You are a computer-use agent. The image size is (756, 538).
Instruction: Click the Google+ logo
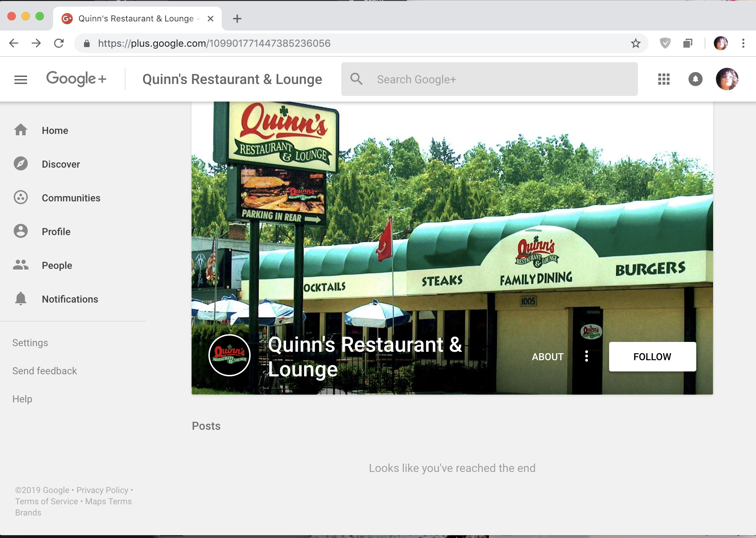click(x=76, y=79)
